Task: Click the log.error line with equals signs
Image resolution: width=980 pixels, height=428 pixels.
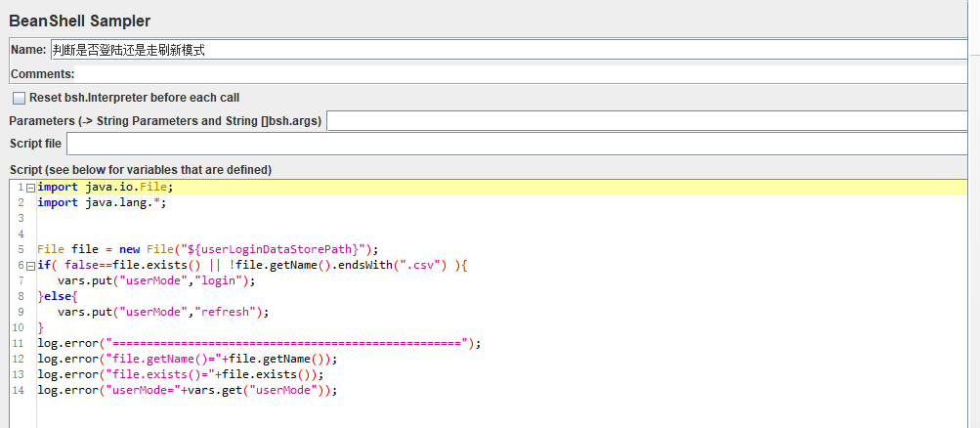Action: coord(259,343)
